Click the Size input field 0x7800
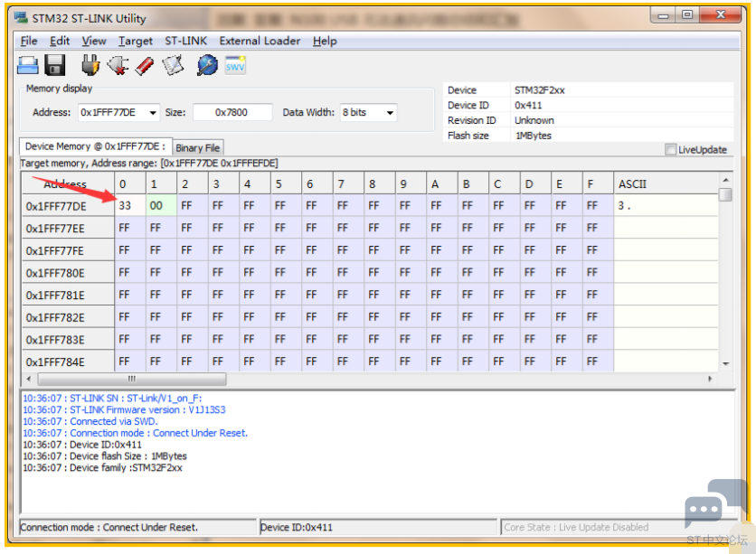The height and width of the screenshot is (554, 756). tap(232, 112)
